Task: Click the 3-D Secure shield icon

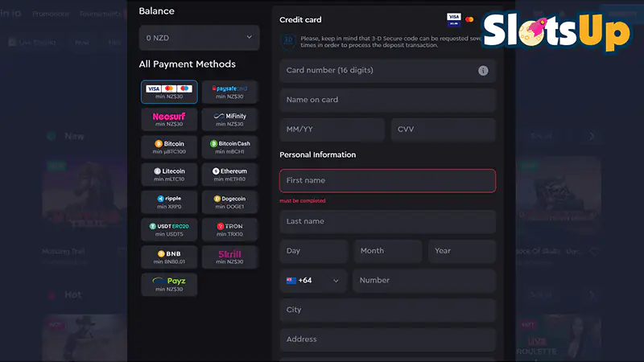Action: pos(288,41)
